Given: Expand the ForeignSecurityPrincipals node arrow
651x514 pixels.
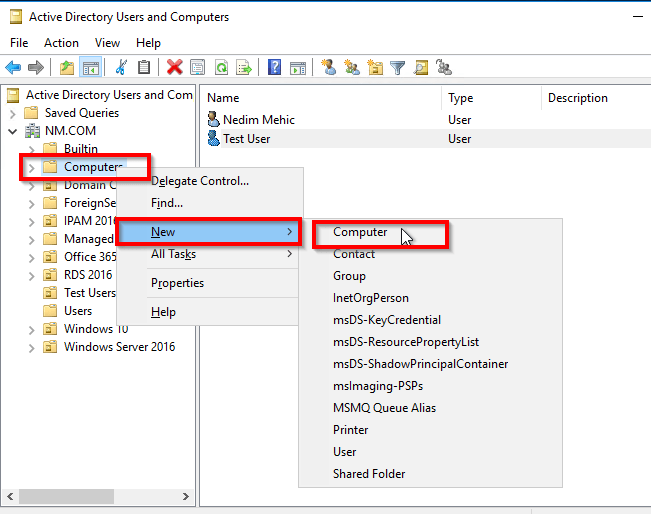Looking at the screenshot, I should pyautogui.click(x=32, y=204).
